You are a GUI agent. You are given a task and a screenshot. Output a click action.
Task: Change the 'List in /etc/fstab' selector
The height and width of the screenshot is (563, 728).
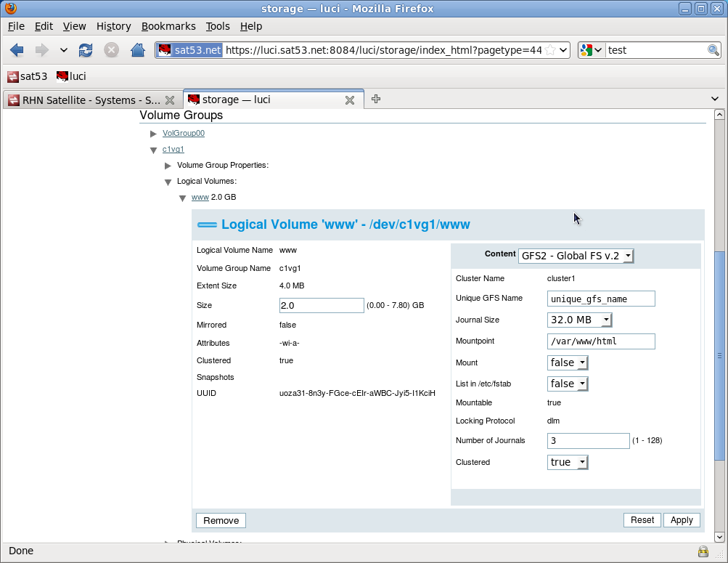click(x=568, y=384)
